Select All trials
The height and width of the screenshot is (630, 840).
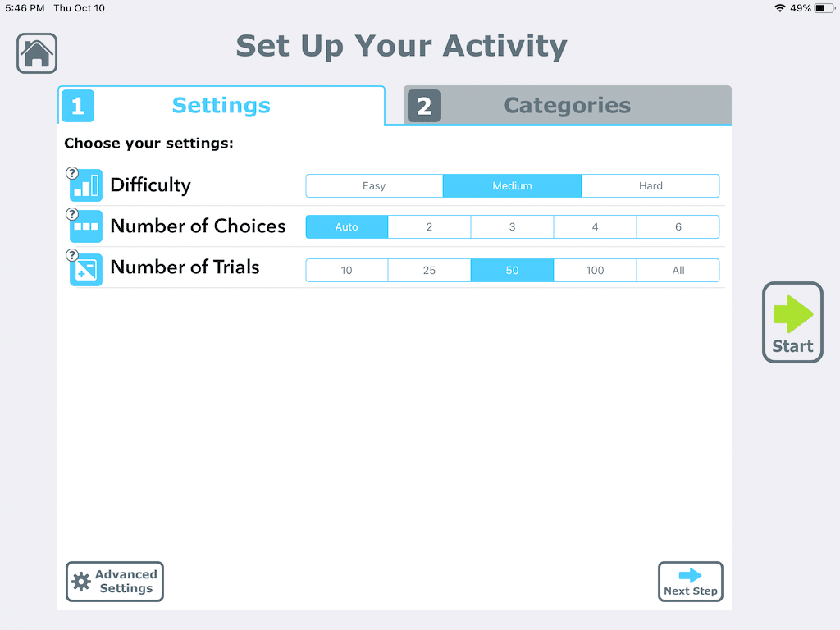(x=678, y=269)
